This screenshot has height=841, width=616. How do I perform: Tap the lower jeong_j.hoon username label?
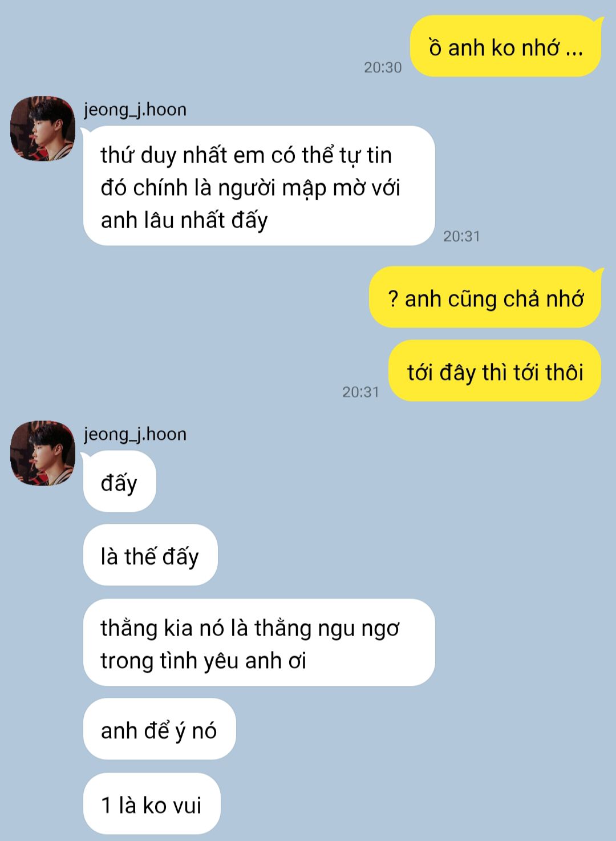click(x=135, y=434)
